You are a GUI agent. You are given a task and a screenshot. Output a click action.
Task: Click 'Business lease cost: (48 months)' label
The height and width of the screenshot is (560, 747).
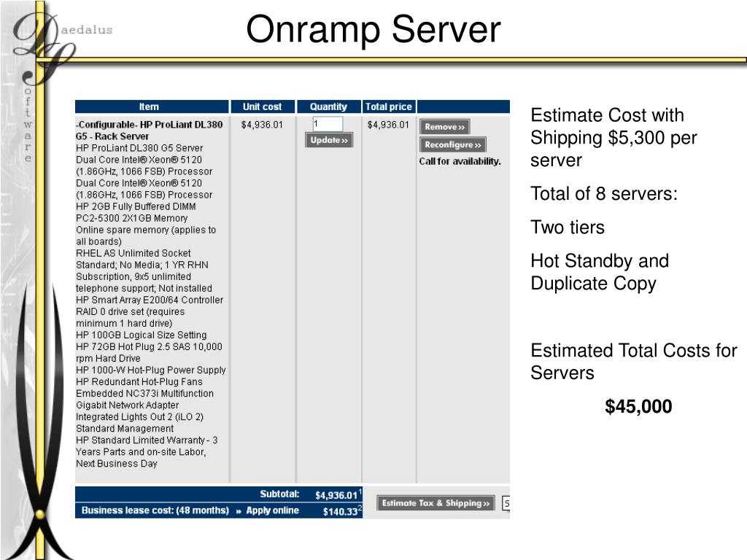point(155,510)
